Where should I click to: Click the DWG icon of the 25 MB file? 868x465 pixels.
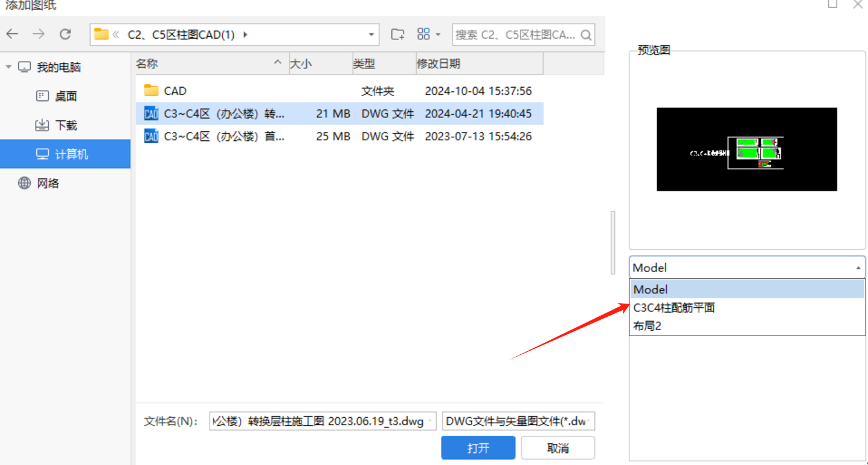pyautogui.click(x=151, y=136)
